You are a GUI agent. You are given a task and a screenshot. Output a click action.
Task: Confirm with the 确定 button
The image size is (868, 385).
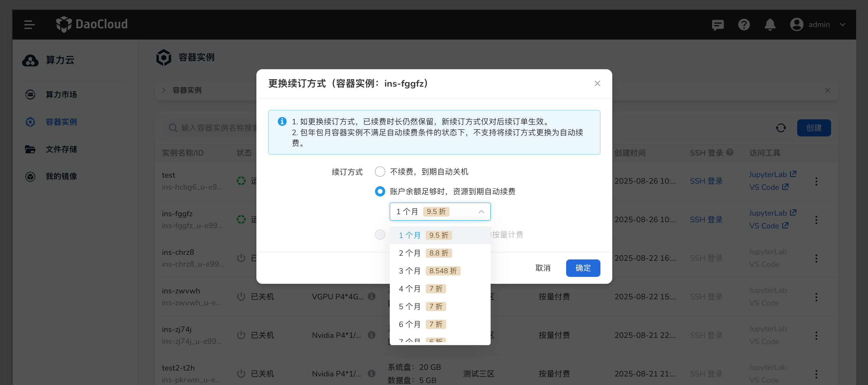(583, 268)
